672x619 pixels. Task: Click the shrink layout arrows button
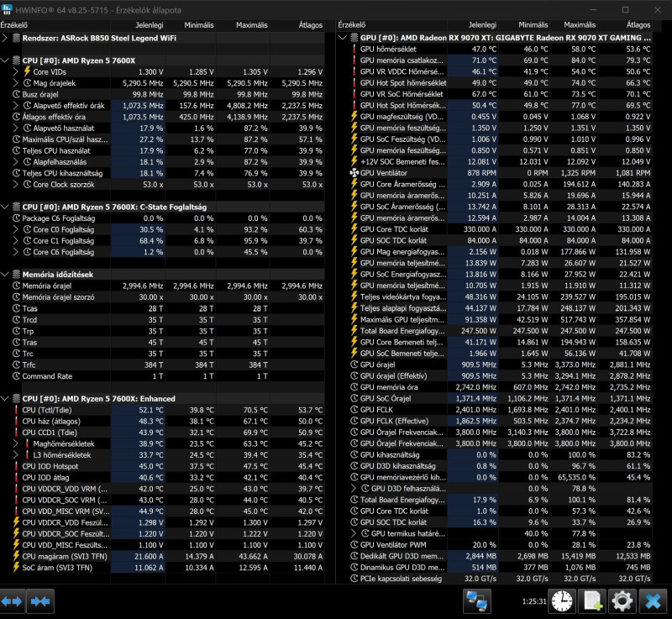39,601
